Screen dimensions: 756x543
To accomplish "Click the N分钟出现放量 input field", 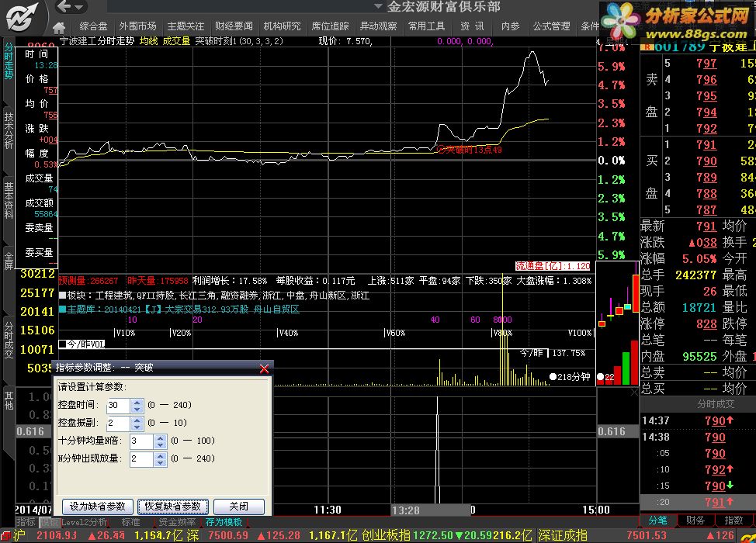I will point(142,458).
